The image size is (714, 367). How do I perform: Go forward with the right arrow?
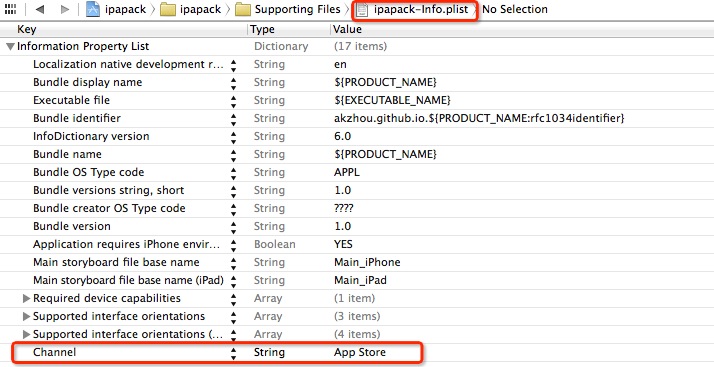tap(65, 9)
